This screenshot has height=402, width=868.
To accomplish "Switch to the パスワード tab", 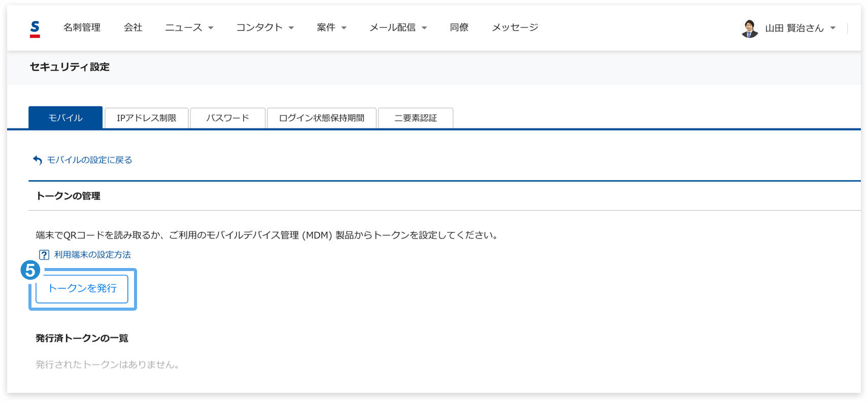I will tap(227, 118).
